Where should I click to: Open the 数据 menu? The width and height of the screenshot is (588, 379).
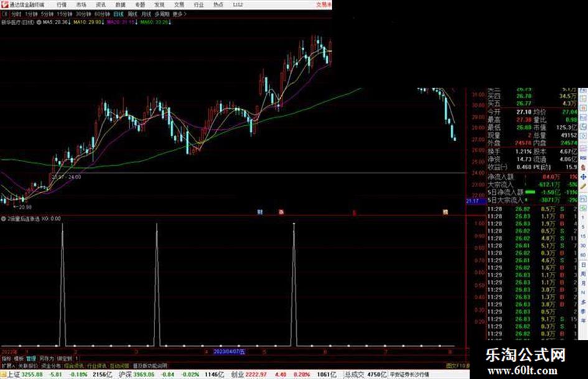tap(120, 5)
